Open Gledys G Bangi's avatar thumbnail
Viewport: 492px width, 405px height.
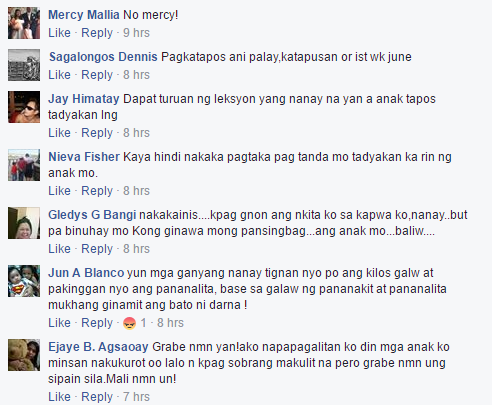(x=24, y=223)
